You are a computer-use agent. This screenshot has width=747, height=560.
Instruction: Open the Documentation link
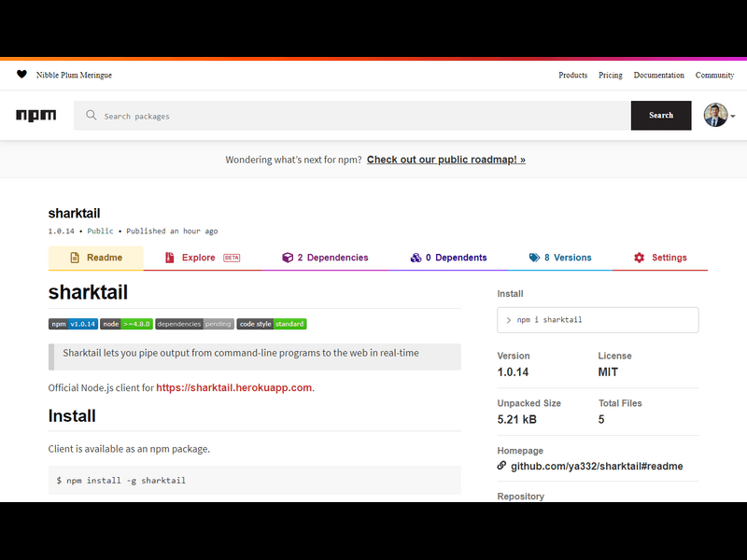pos(658,75)
